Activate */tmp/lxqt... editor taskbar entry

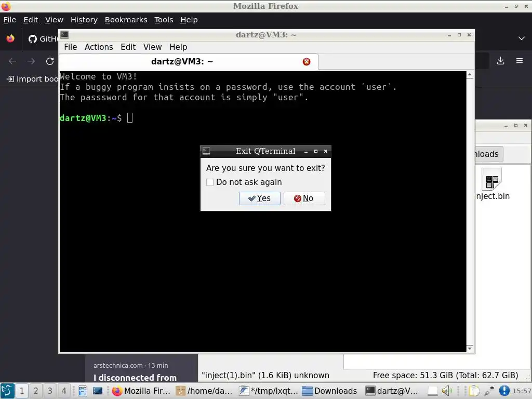pos(268,391)
